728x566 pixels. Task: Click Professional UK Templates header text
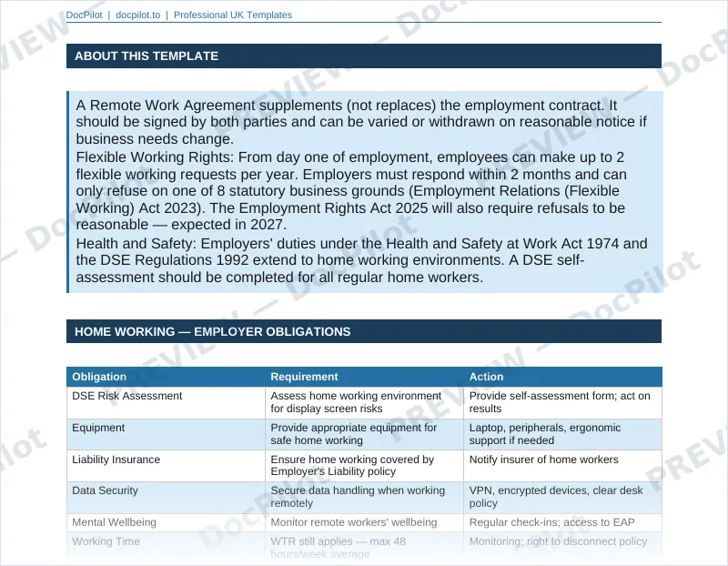coord(233,15)
